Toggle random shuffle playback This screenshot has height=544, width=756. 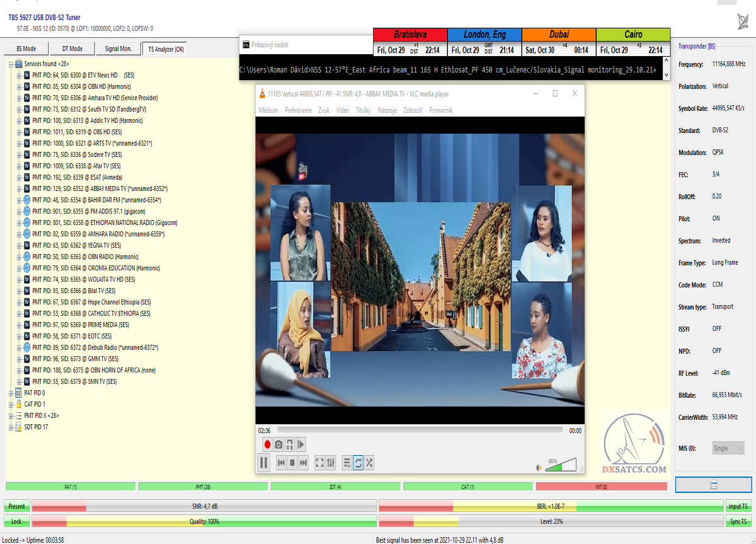click(369, 463)
